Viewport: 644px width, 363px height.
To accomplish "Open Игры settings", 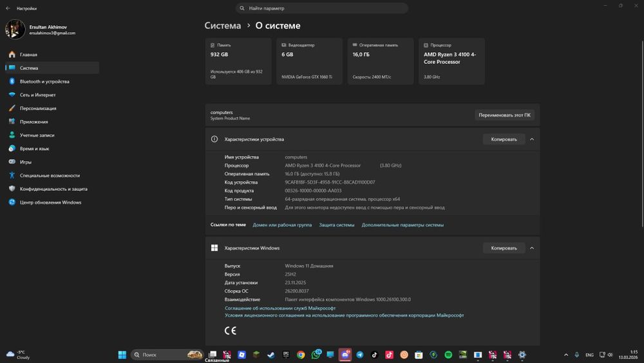I will (x=52, y=162).
